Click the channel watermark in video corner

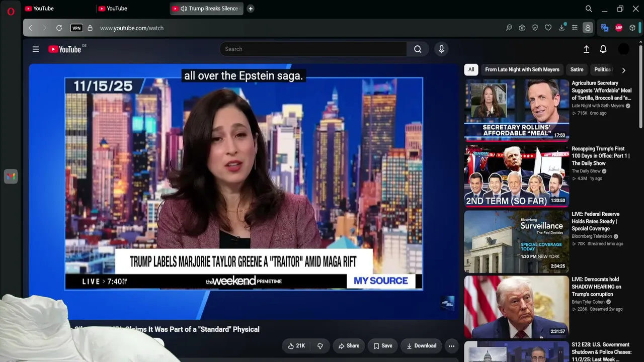tap(447, 303)
